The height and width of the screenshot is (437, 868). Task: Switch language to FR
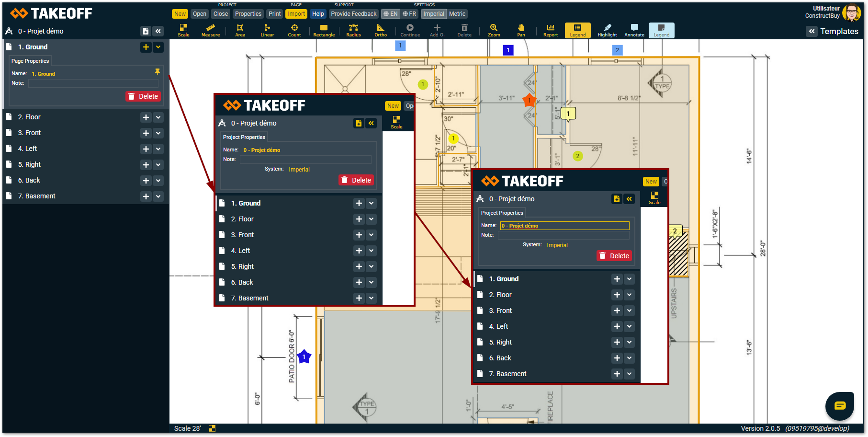[x=409, y=14]
